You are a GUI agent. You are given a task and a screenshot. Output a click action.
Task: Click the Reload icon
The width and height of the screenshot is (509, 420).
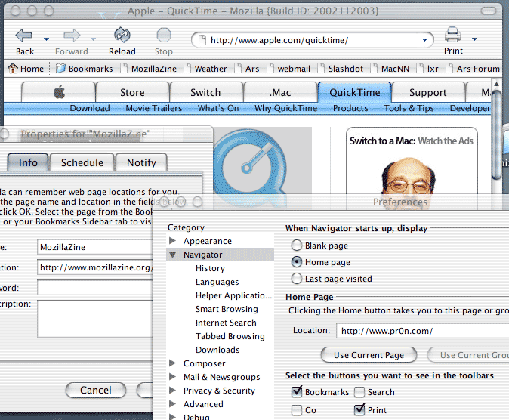(122, 35)
